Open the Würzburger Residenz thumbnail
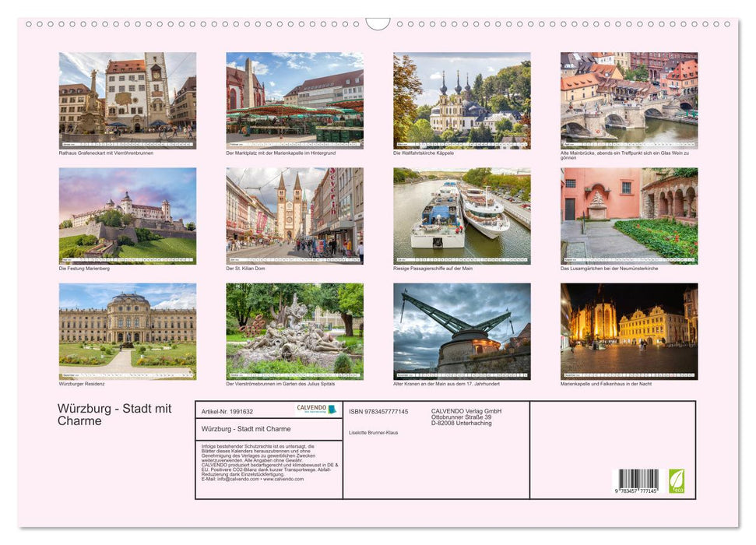 (x=127, y=331)
